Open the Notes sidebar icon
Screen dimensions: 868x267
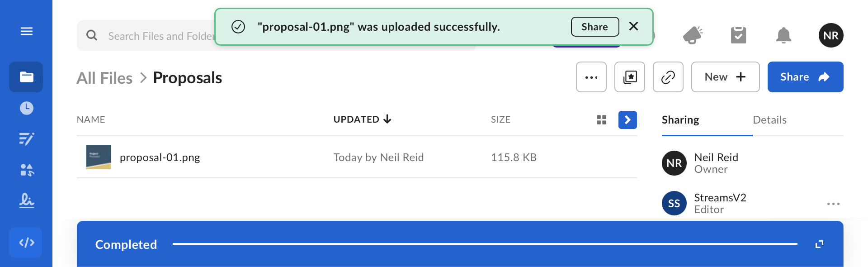pyautogui.click(x=27, y=139)
